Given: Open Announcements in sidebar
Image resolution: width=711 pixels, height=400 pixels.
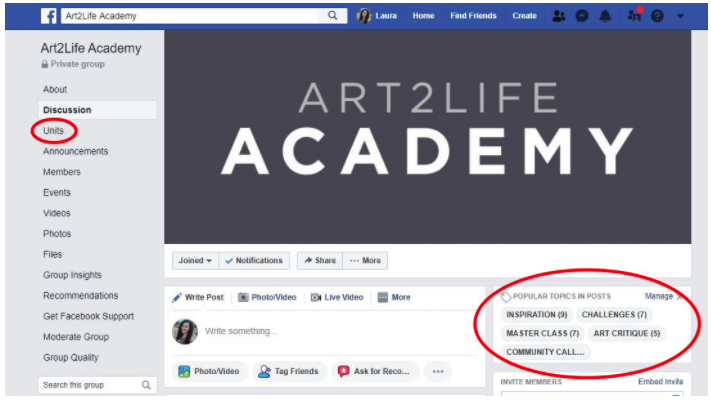Looking at the screenshot, I should coord(75,151).
